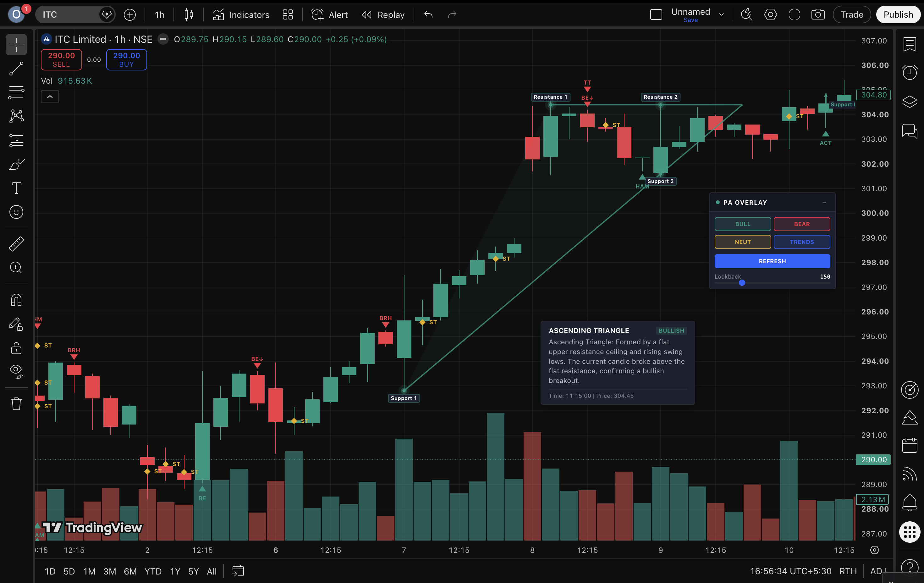924x583 pixels.
Task: Minimize the PA Overlay panel
Action: [824, 203]
